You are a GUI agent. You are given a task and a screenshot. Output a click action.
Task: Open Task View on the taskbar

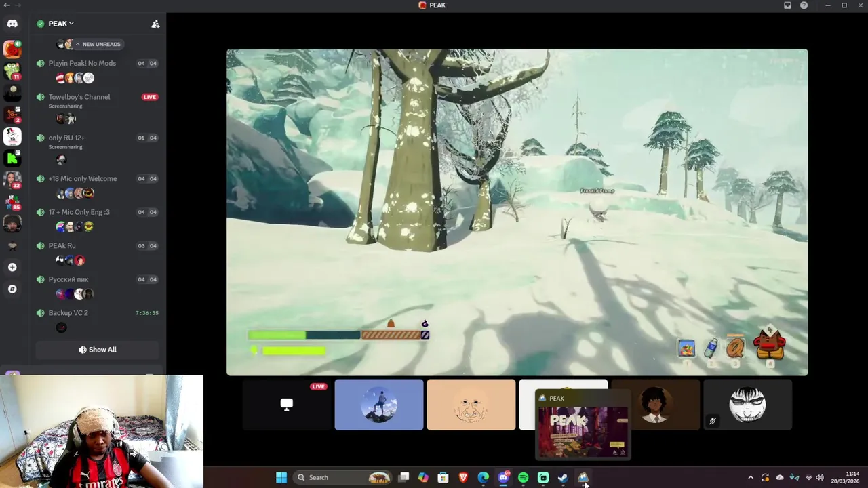tap(403, 477)
